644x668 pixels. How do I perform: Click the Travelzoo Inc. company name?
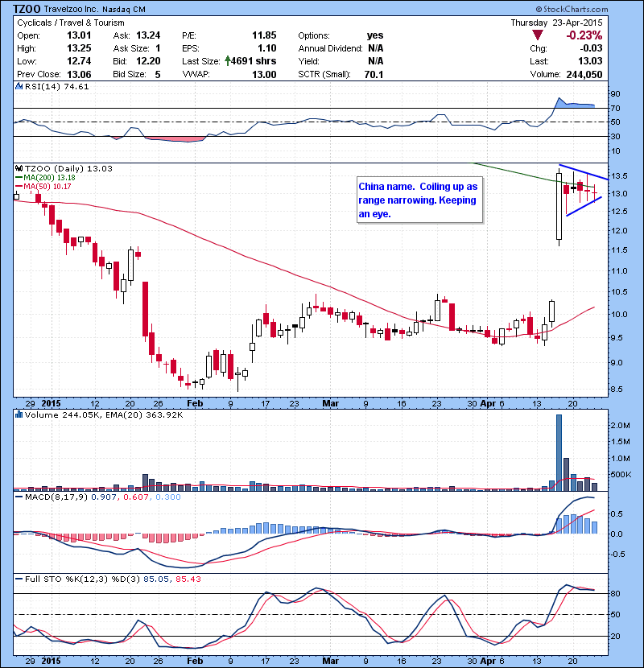71,9
